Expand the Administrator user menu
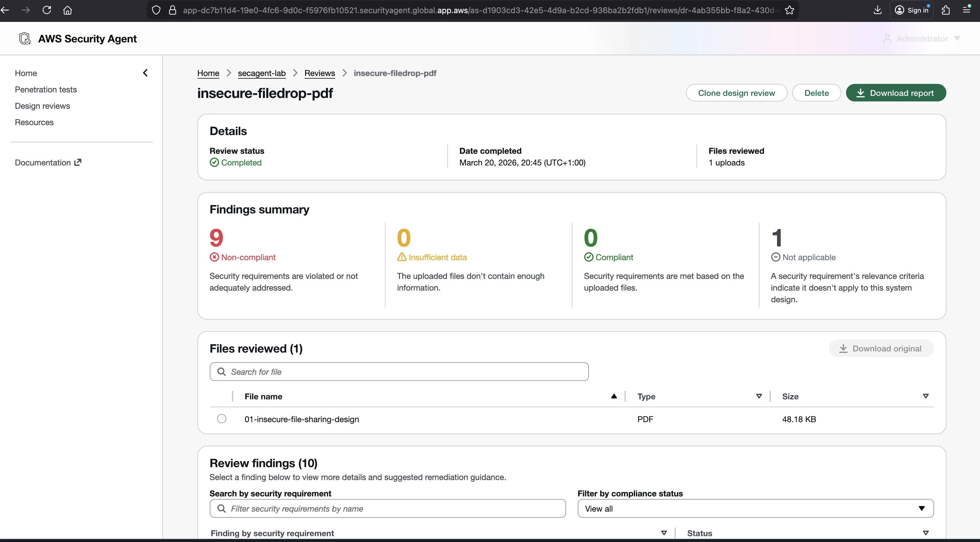Viewport: 980px width, 542px height. (921, 39)
